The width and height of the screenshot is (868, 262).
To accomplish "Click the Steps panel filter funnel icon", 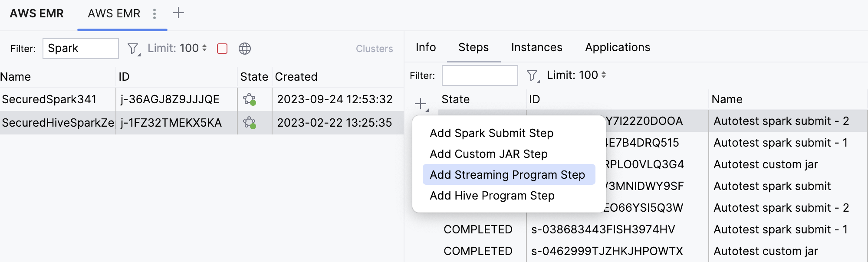I will [533, 76].
